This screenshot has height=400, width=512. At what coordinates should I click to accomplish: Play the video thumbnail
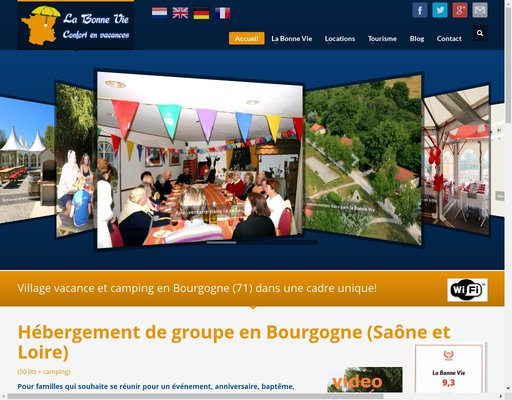pos(365,380)
